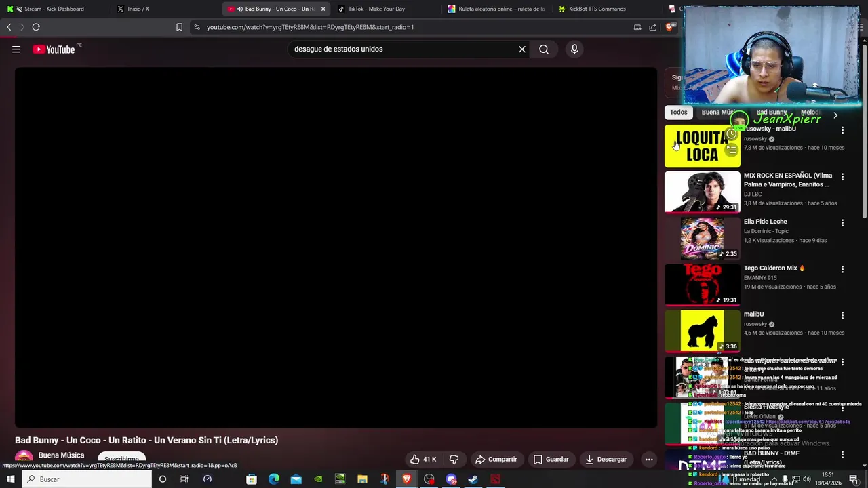The image size is (868, 488).
Task: Click the Descargar download button
Action: 606,459
